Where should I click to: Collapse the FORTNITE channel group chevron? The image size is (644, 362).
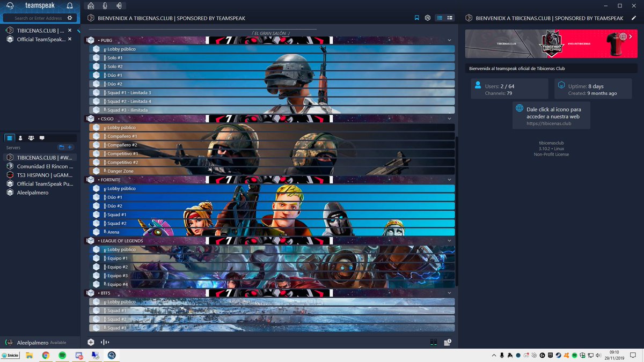click(x=450, y=180)
